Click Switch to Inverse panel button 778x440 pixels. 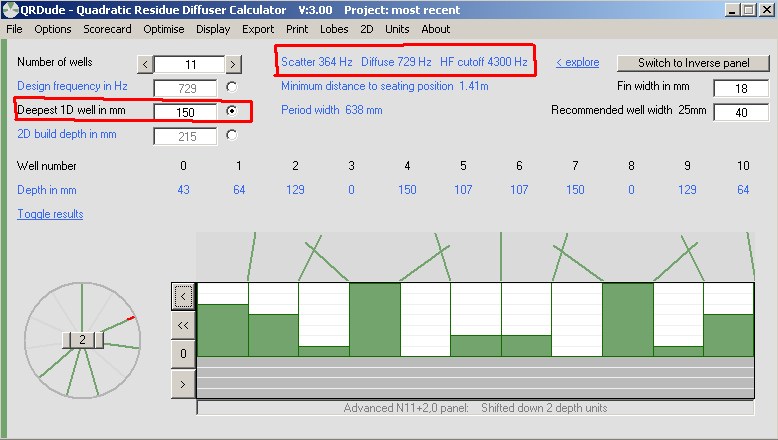[x=693, y=63]
